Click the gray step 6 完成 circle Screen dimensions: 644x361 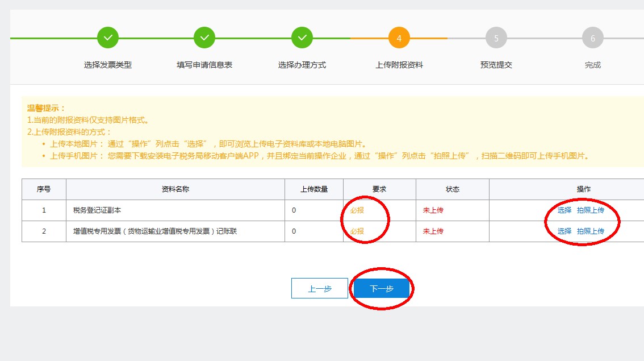pyautogui.click(x=592, y=38)
